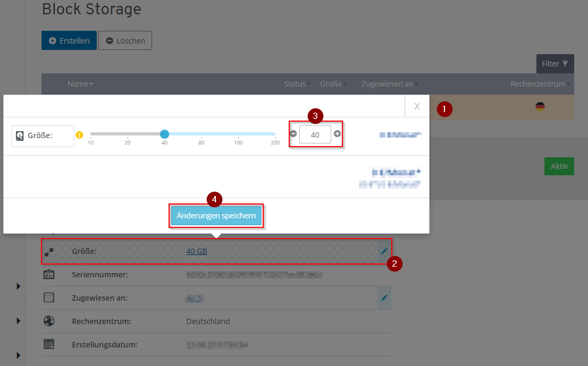
Task: Open the Rechenzentrum column sort dropdown
Action: (x=541, y=84)
